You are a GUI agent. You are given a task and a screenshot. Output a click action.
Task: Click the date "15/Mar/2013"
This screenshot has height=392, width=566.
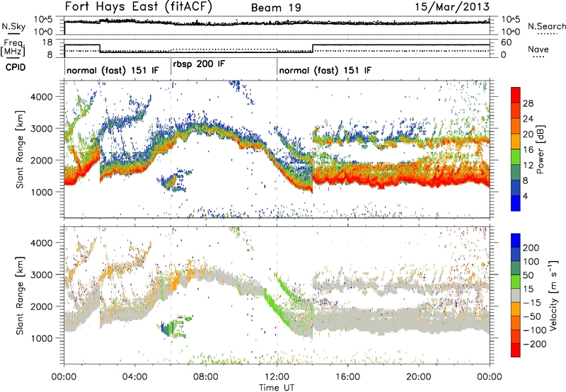point(452,6)
